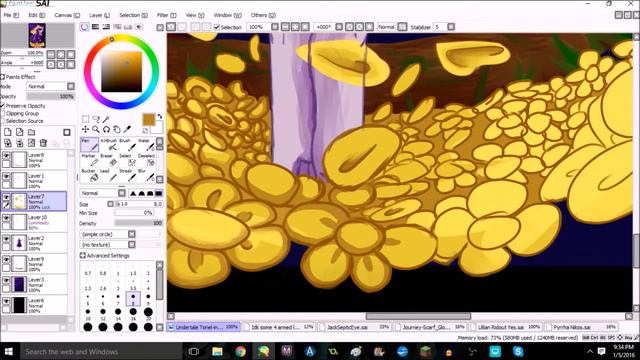Open the layer blending Mode dropdown

click(x=71, y=86)
